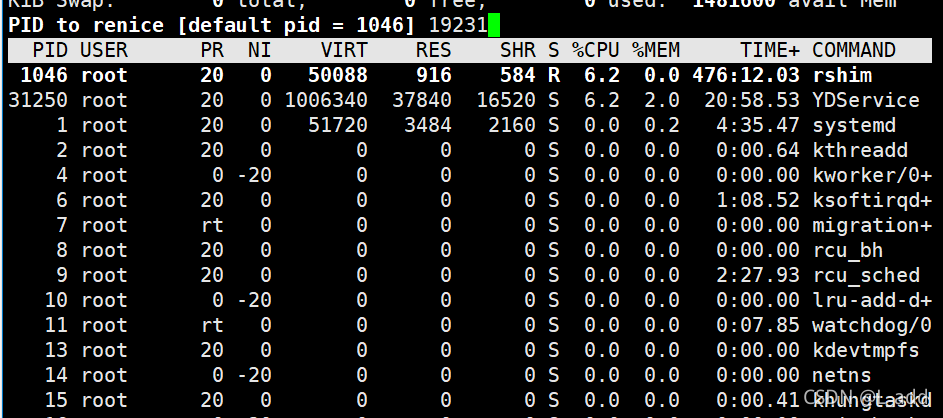
Task: Click the VIRT column header
Action: 343,50
